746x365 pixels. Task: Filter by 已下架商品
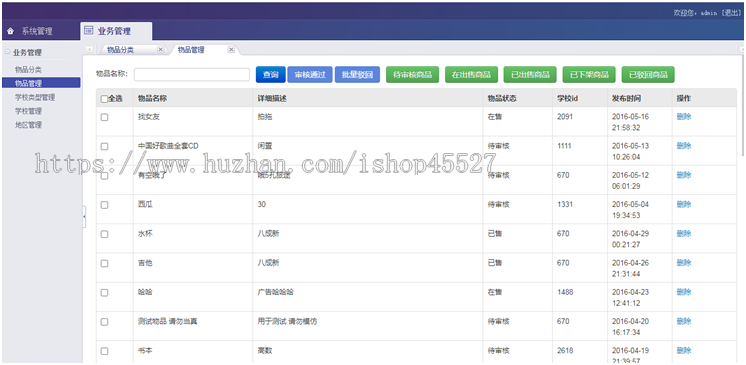coord(589,75)
